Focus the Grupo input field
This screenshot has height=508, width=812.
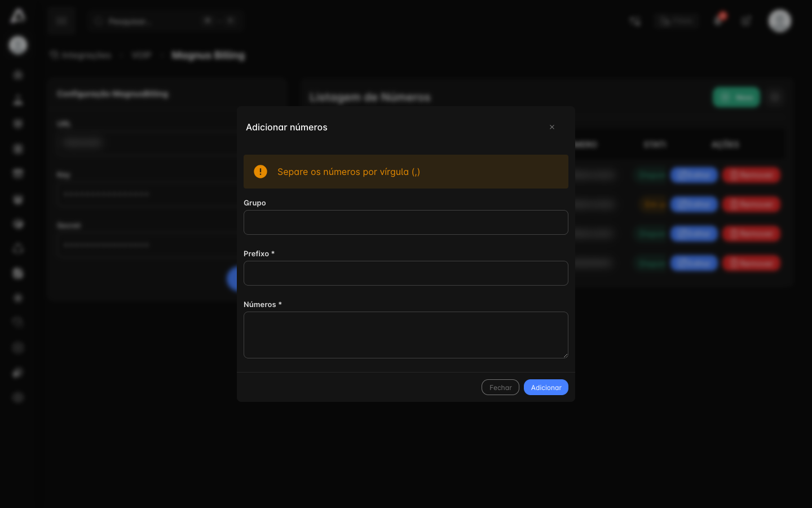pyautogui.click(x=406, y=222)
